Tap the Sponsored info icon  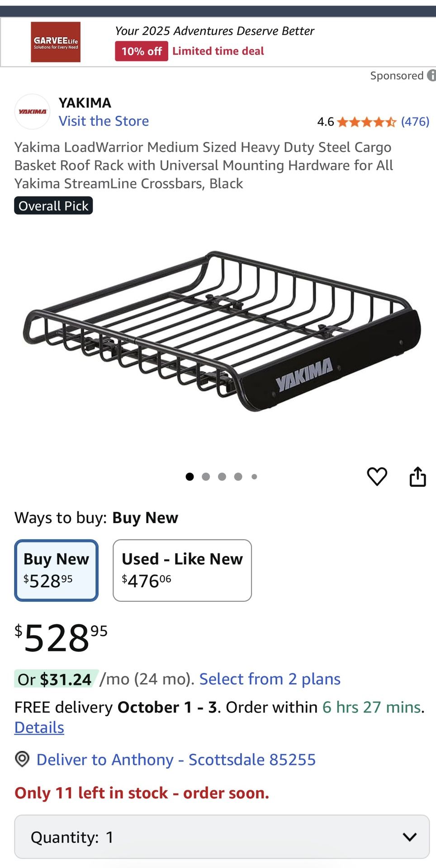pyautogui.click(x=431, y=75)
